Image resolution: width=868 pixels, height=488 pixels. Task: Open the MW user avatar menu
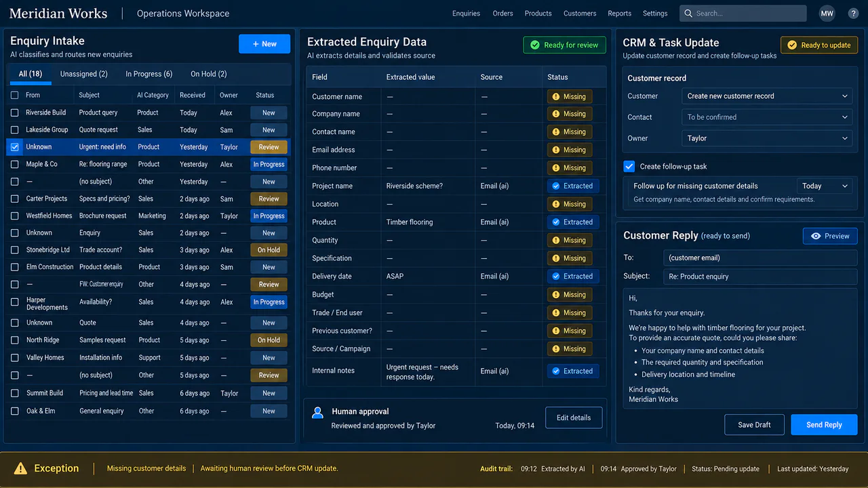tap(827, 14)
